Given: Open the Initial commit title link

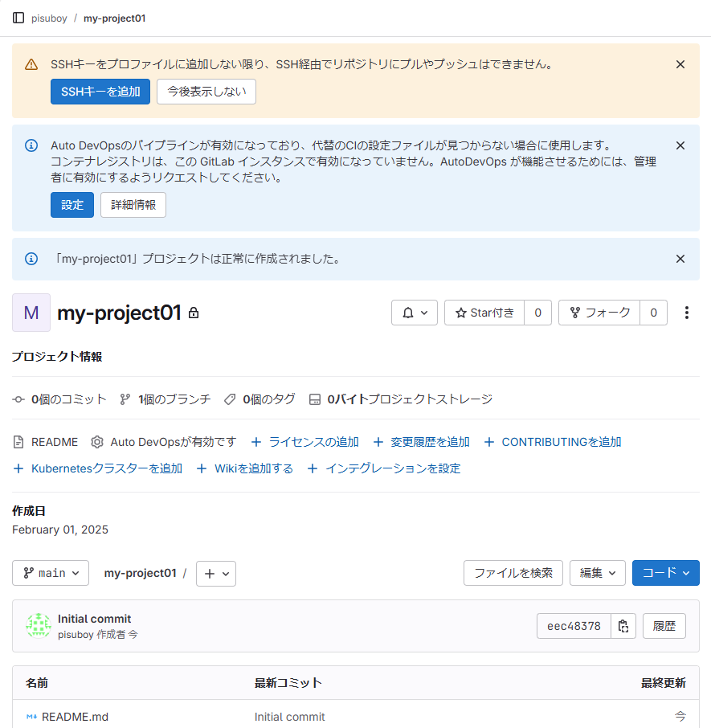Looking at the screenshot, I should (x=94, y=619).
